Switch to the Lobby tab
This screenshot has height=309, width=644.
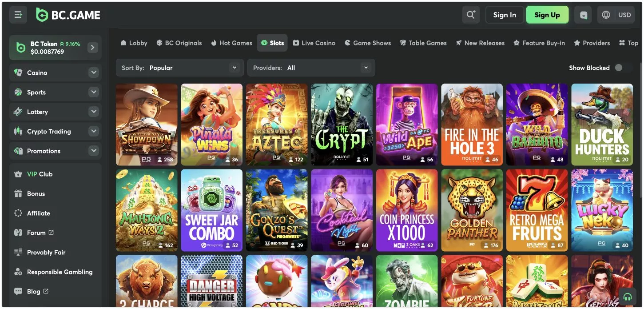tap(134, 43)
